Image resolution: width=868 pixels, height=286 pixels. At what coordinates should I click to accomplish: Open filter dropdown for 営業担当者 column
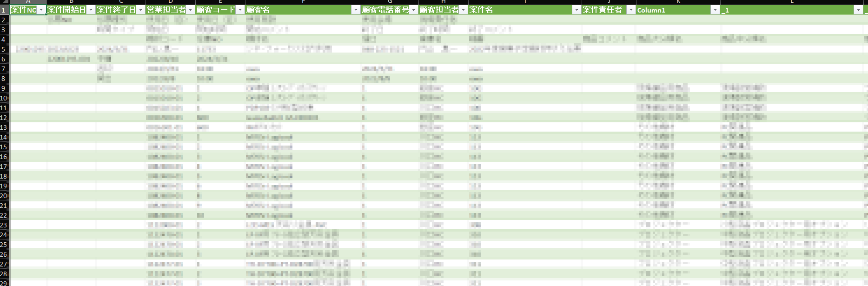coord(191,10)
